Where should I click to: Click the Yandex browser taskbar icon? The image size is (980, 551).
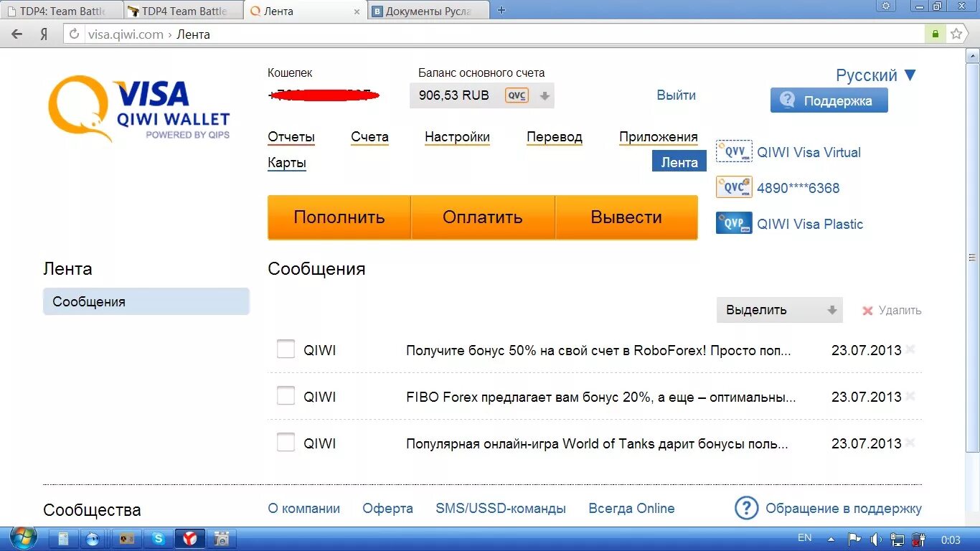pyautogui.click(x=190, y=538)
